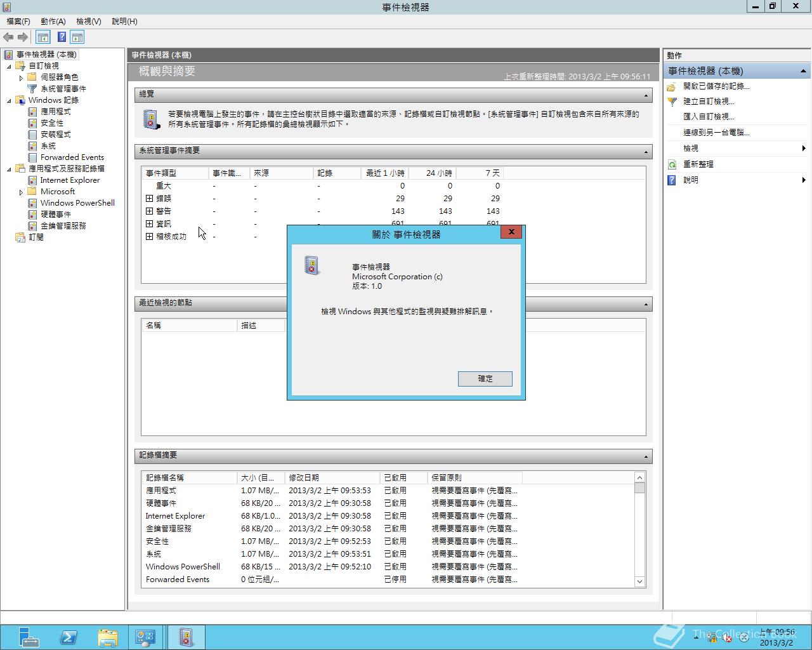Open the 檢視(V) menu
Image resolution: width=812 pixels, height=650 pixels.
[89, 21]
